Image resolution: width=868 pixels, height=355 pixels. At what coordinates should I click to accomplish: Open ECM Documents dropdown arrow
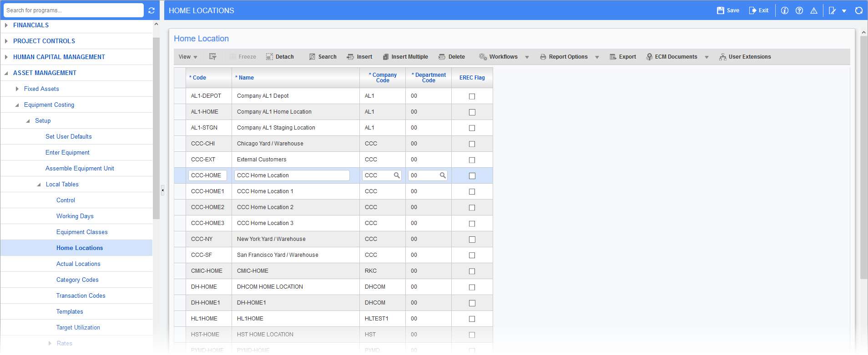(707, 57)
